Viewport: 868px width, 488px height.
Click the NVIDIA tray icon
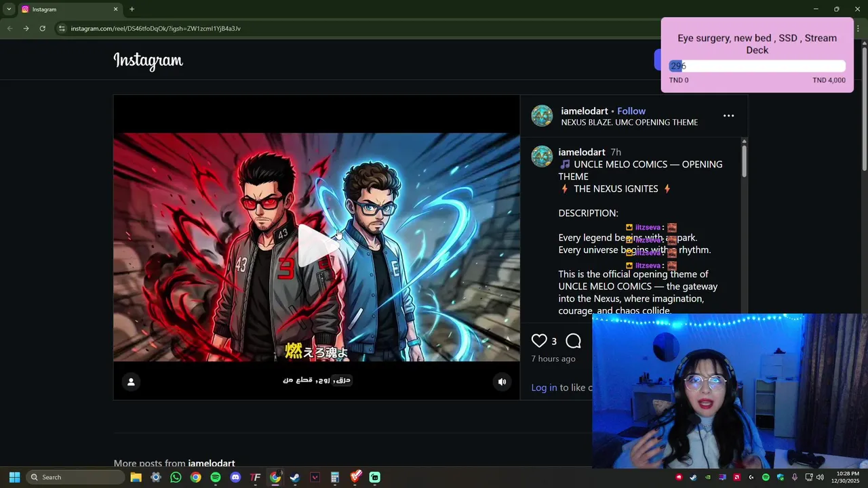[708, 477]
